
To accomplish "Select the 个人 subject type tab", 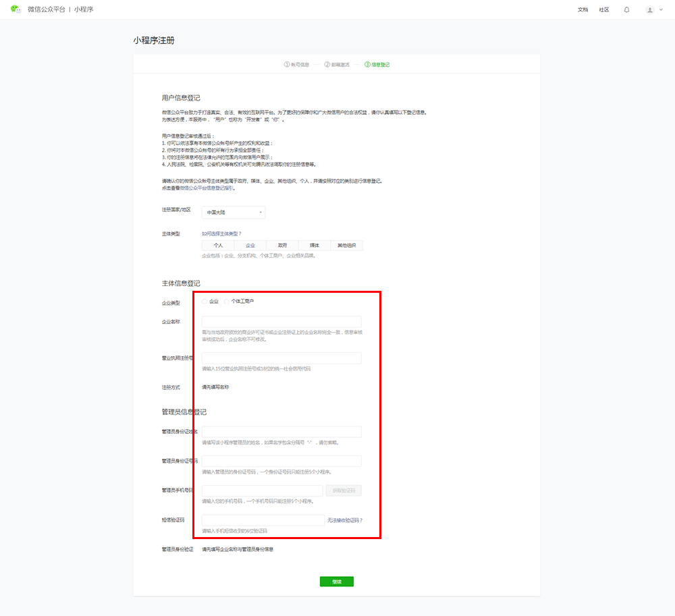I will pyautogui.click(x=218, y=246).
